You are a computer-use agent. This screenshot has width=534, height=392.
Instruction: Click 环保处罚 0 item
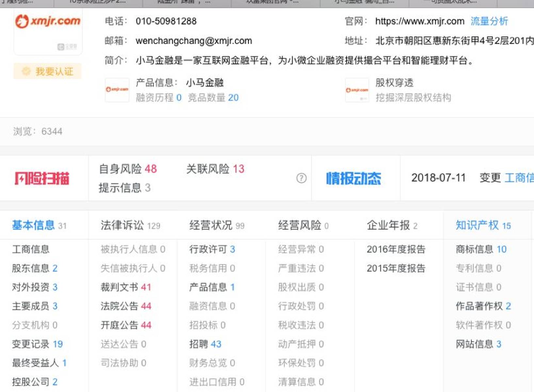pos(301,363)
